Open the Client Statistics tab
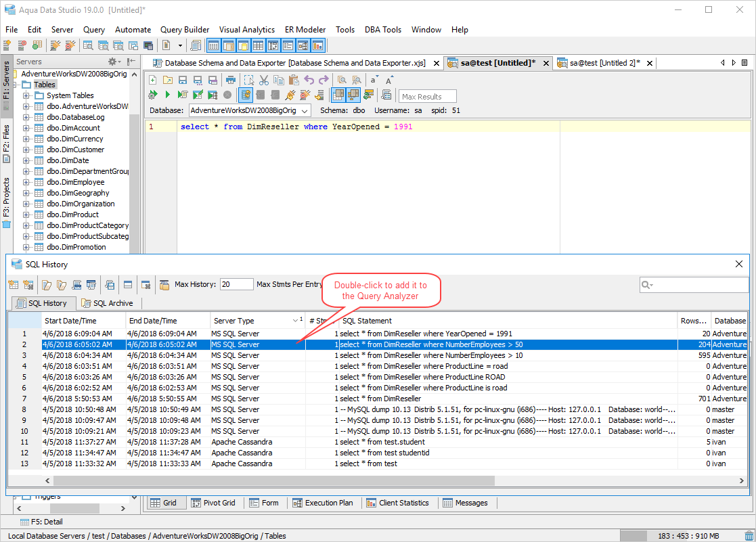Image resolution: width=756 pixels, height=542 pixels. click(x=398, y=503)
